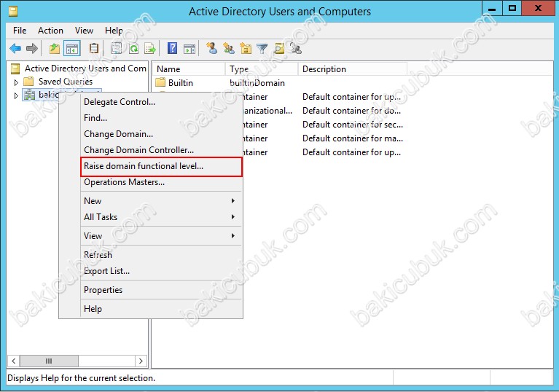Click the green Refresh toolbar icon
The image size is (559, 392).
coord(133,49)
